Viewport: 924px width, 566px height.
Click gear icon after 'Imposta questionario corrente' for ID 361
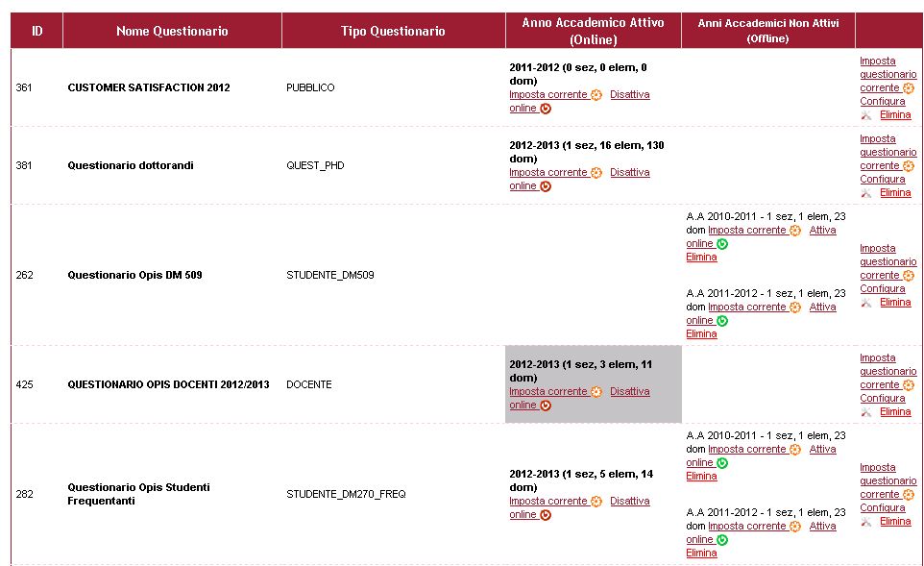909,88
